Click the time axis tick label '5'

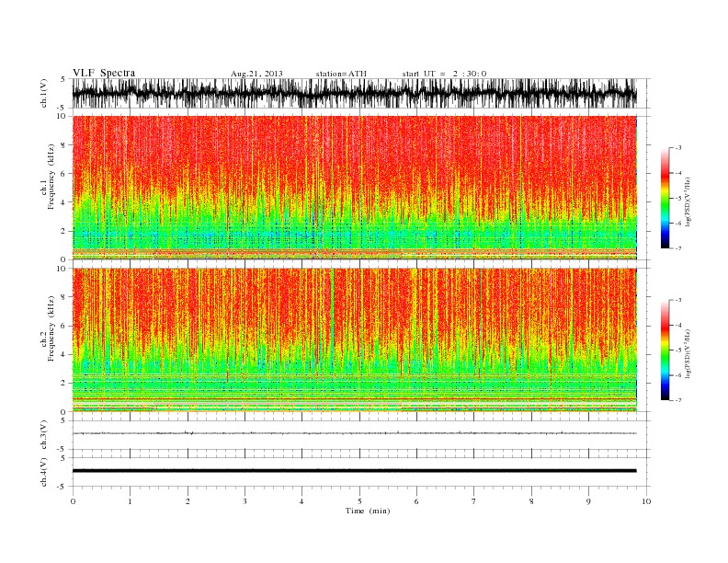[x=359, y=501]
